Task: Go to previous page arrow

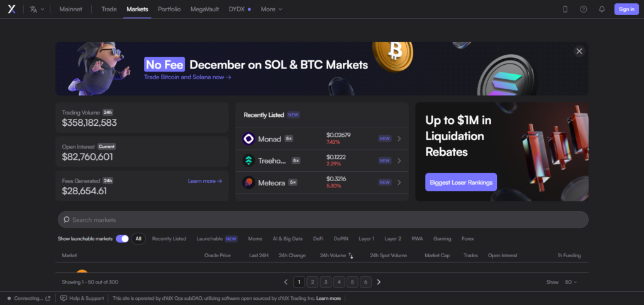Action: click(x=286, y=282)
